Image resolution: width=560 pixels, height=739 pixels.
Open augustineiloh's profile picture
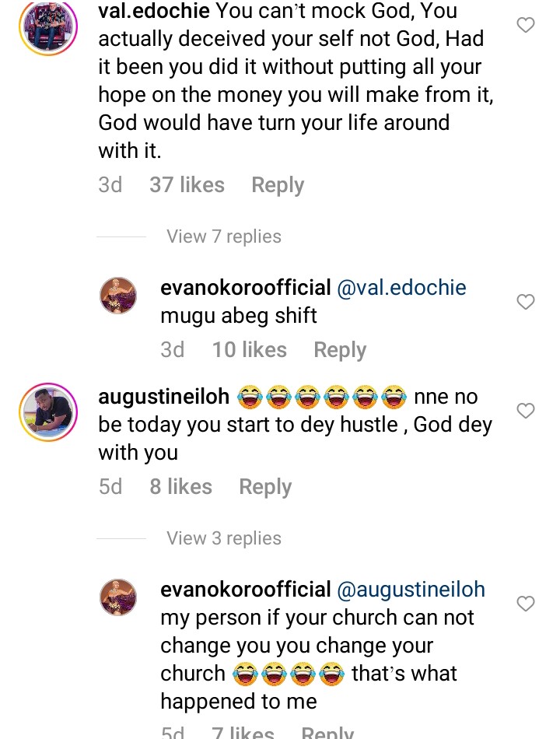[x=48, y=412]
